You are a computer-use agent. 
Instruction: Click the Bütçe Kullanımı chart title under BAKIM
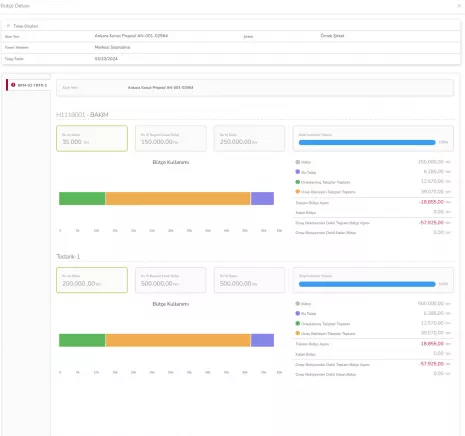171,162
